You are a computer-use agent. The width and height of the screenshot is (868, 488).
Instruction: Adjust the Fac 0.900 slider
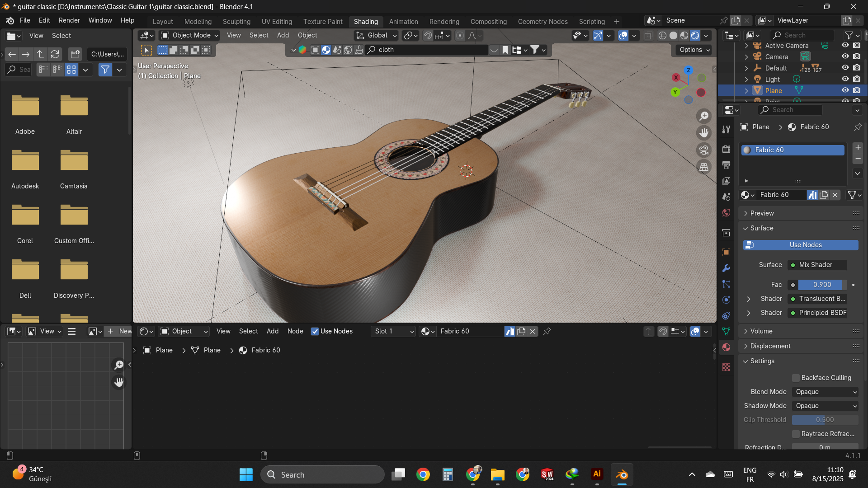pyautogui.click(x=821, y=285)
